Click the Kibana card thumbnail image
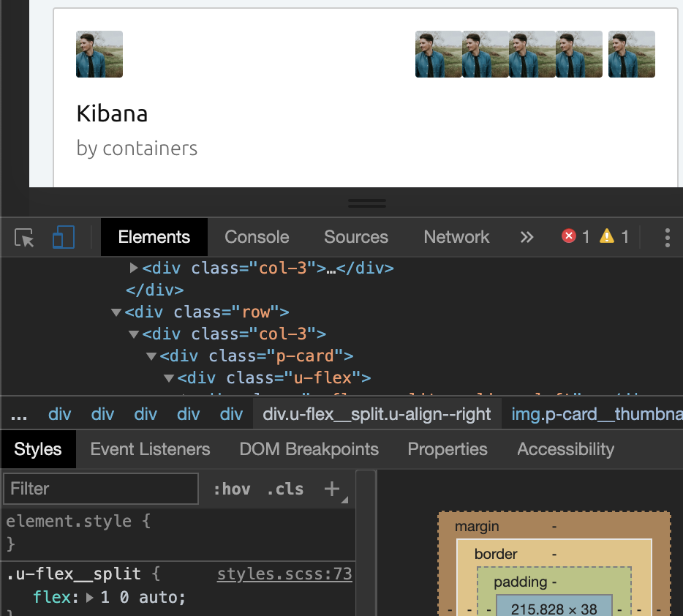The height and width of the screenshot is (616, 683). 99,53
